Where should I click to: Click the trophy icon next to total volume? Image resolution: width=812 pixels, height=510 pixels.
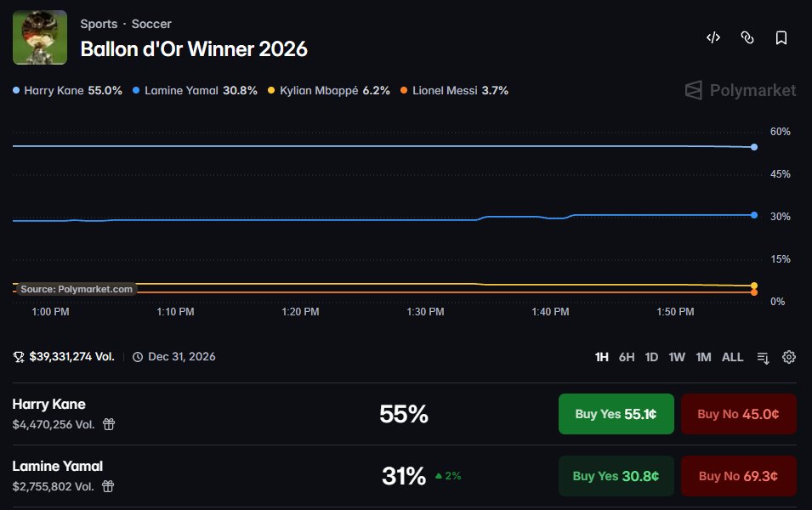pos(19,357)
